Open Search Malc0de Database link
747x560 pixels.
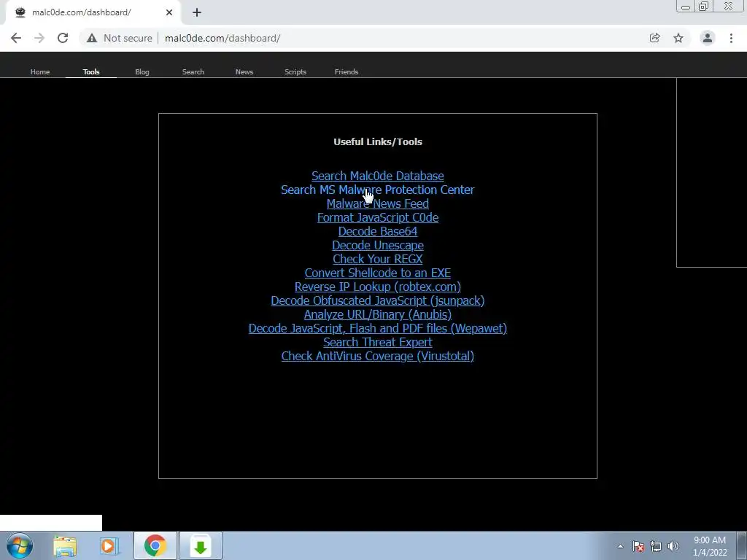coord(378,176)
